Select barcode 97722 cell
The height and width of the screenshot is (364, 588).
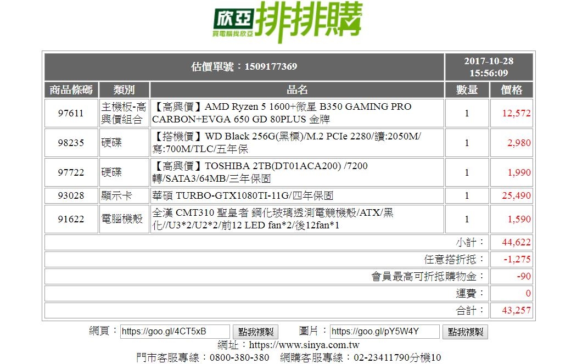pos(71,172)
